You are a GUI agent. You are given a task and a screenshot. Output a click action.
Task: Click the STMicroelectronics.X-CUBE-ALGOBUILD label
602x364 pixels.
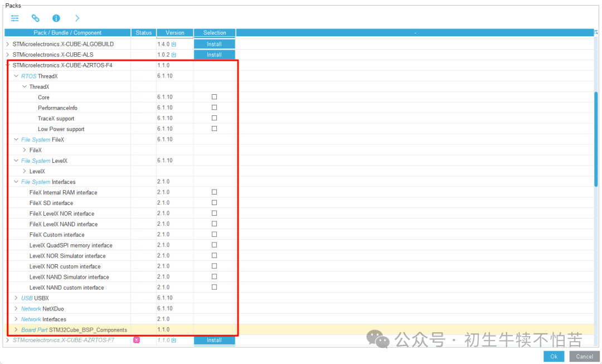(63, 44)
